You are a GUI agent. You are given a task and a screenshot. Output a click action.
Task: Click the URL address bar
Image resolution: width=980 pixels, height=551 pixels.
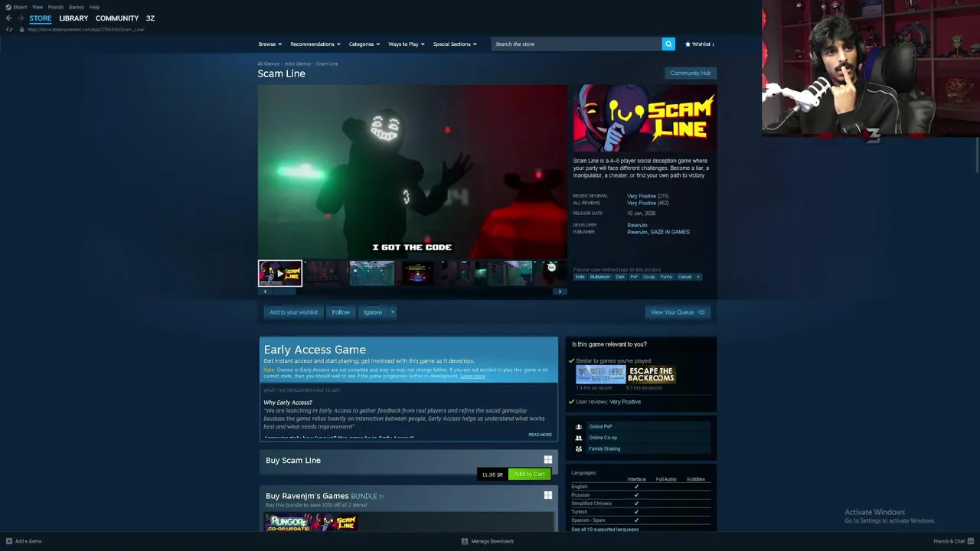pos(86,29)
